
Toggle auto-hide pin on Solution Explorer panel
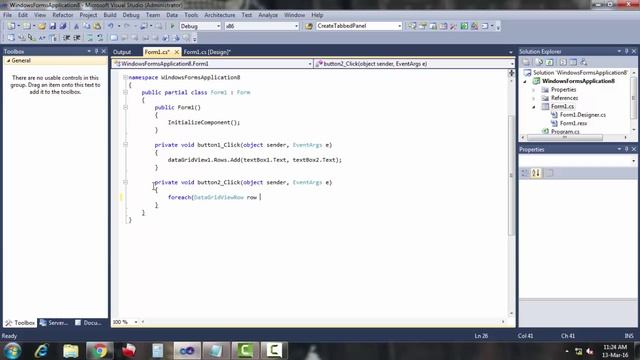pyautogui.click(x=627, y=51)
